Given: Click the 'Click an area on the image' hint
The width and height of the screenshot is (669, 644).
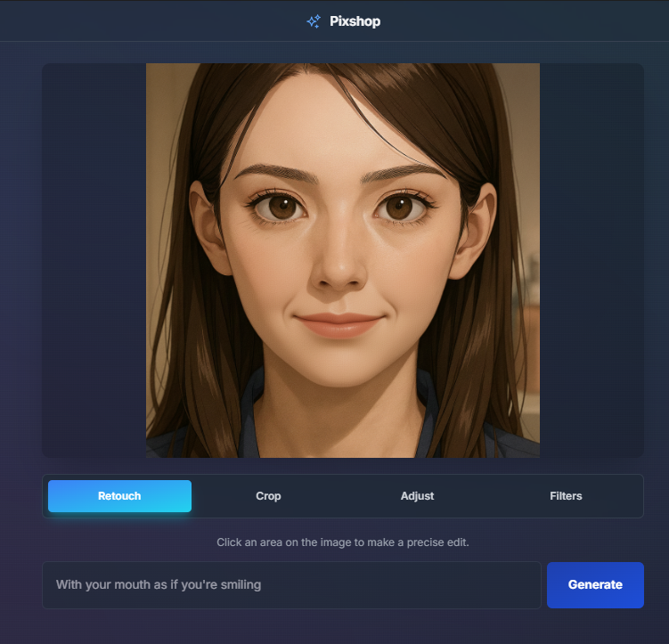Looking at the screenshot, I should tap(343, 542).
